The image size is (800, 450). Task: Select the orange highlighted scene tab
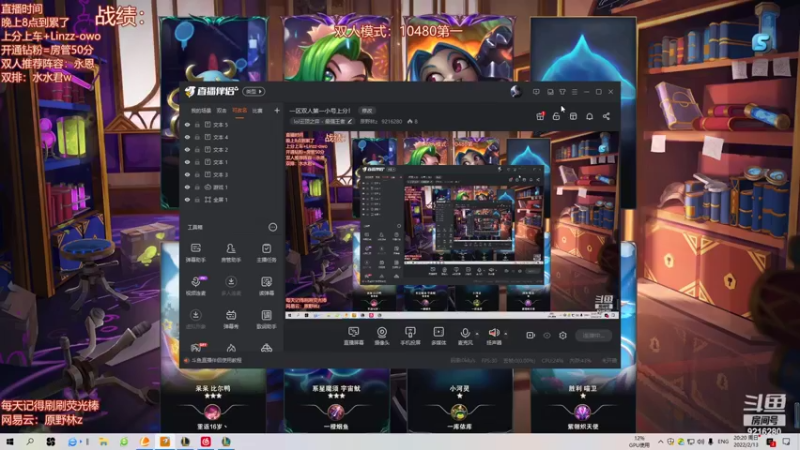239,111
